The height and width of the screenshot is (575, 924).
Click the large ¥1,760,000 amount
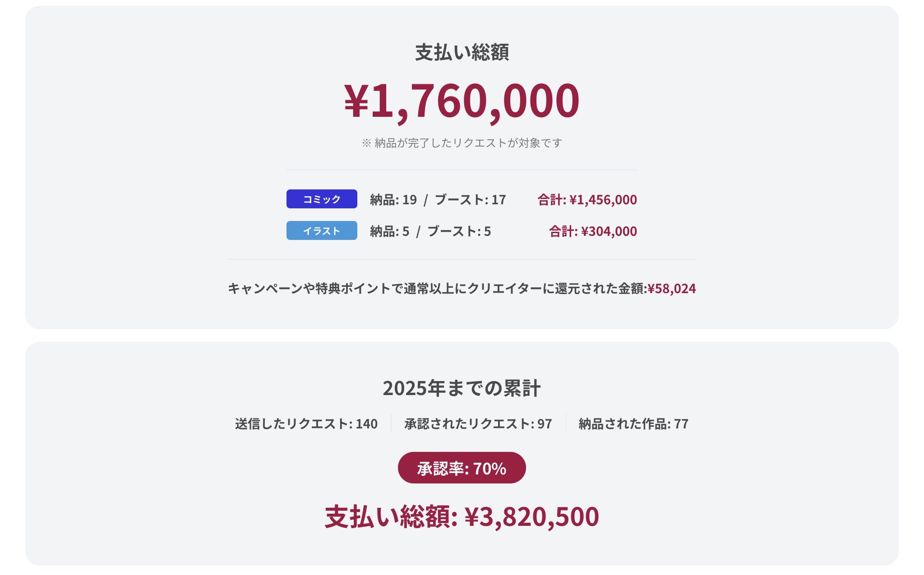462,100
